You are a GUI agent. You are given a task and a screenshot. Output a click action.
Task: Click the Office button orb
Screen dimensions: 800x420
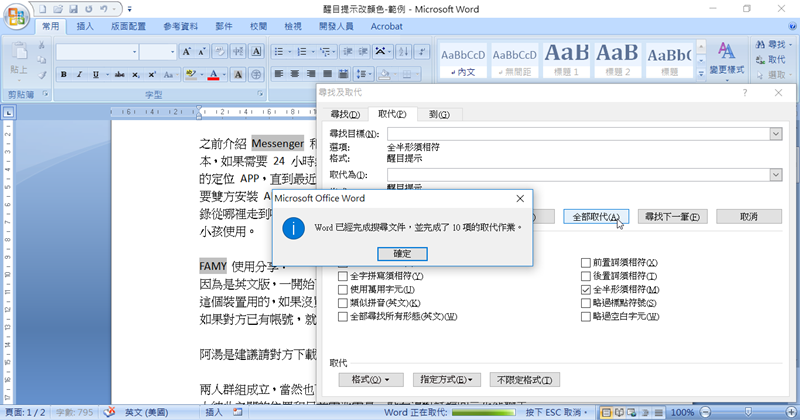coord(16,16)
